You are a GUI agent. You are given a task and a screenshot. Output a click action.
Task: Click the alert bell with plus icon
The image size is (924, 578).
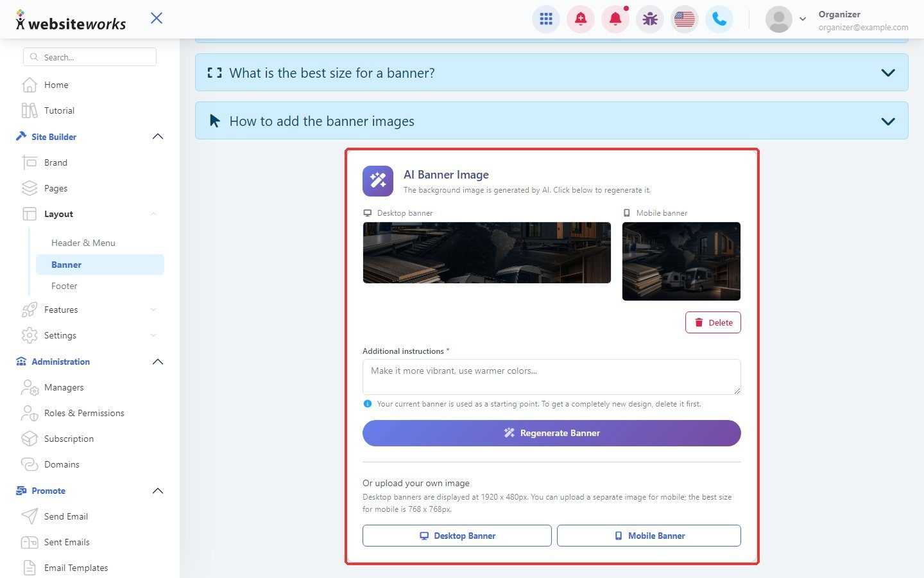tap(581, 19)
